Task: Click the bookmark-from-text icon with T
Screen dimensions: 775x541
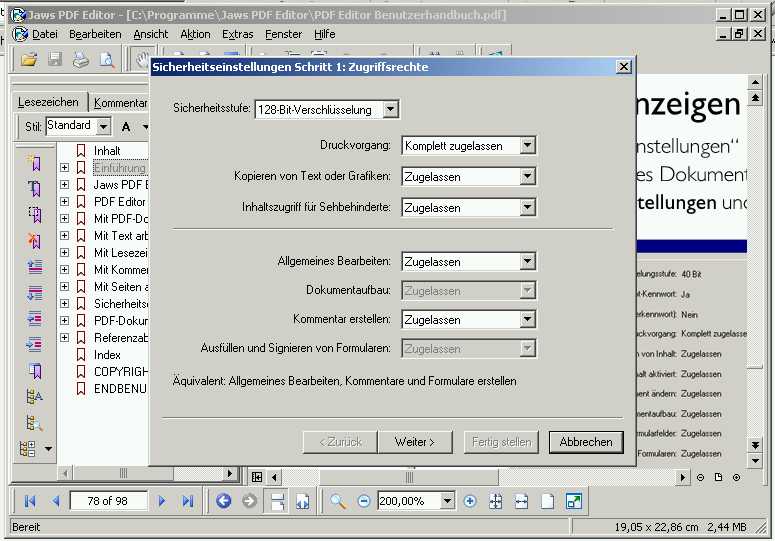Action: coord(34,188)
